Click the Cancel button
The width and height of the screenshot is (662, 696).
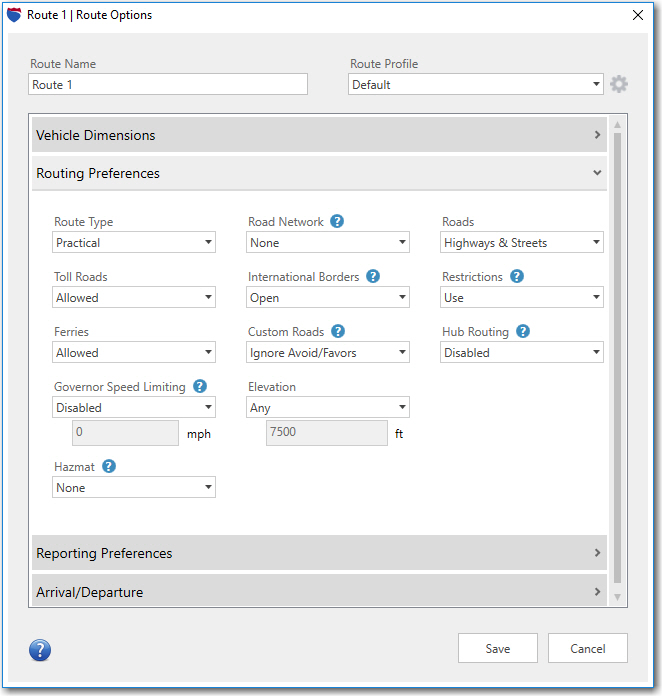(587, 648)
